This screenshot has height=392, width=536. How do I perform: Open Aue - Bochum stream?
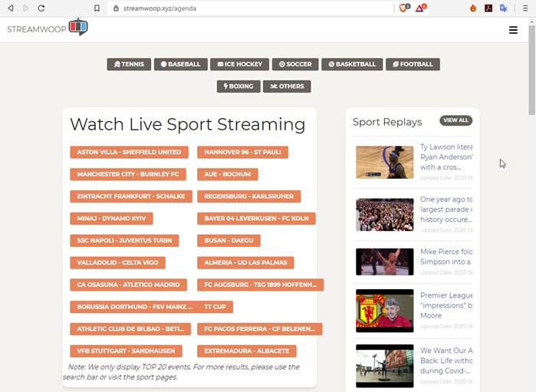[x=228, y=174]
